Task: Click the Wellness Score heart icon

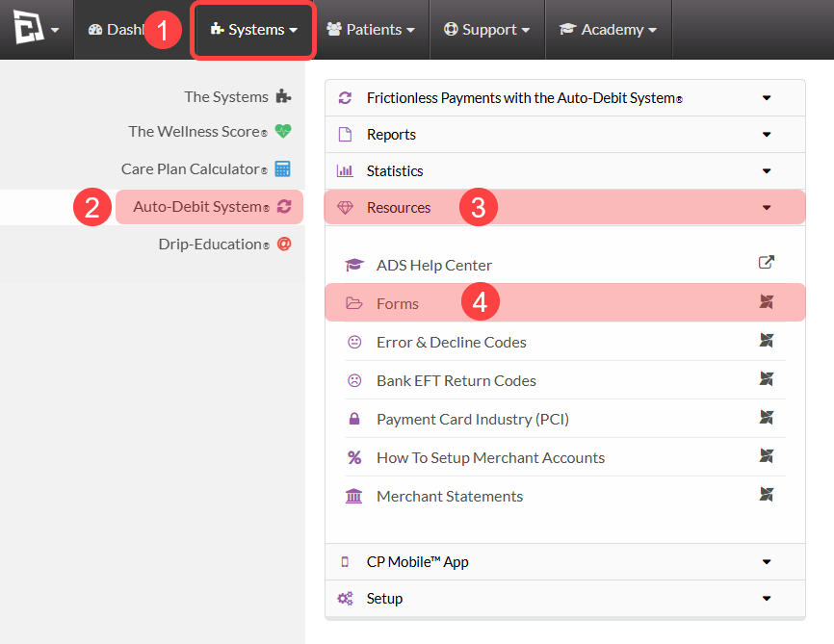Action: [283, 131]
